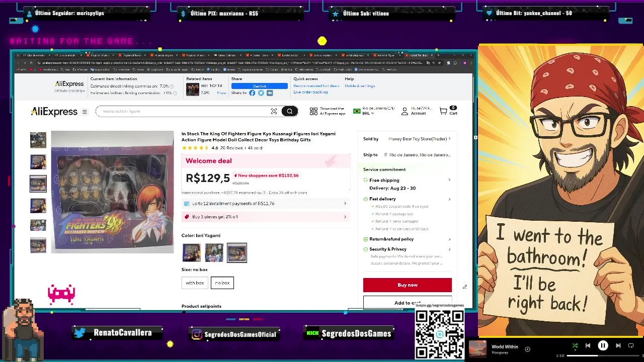Open the Account profile icon
644x362 pixels.
405,111
